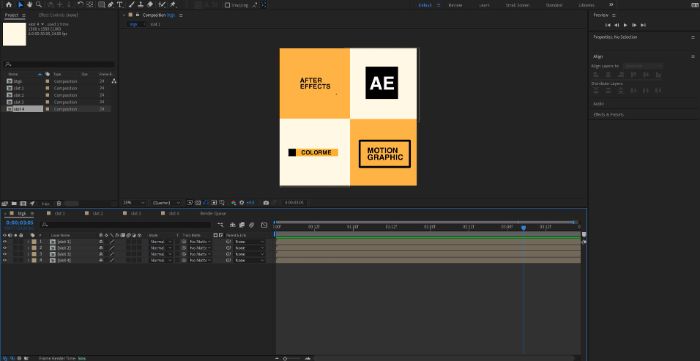Switch to the 'slot 1' timeline tab

(x=60, y=213)
